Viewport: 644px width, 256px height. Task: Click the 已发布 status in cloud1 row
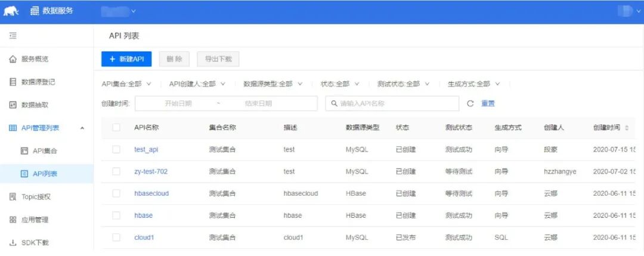pos(406,237)
